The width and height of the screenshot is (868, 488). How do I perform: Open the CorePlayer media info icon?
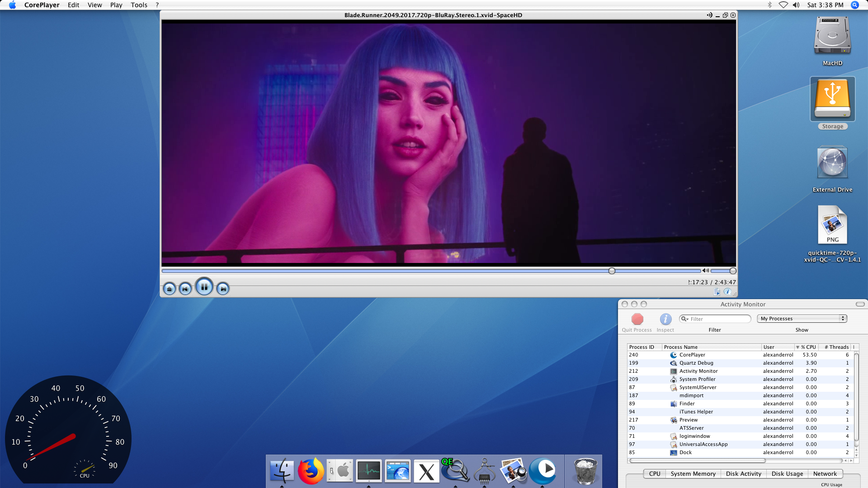(x=727, y=292)
